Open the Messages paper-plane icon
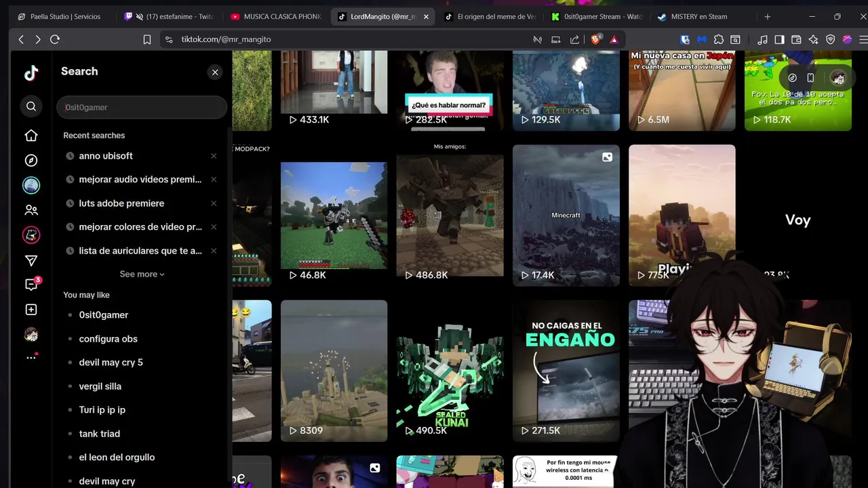 tap(31, 260)
